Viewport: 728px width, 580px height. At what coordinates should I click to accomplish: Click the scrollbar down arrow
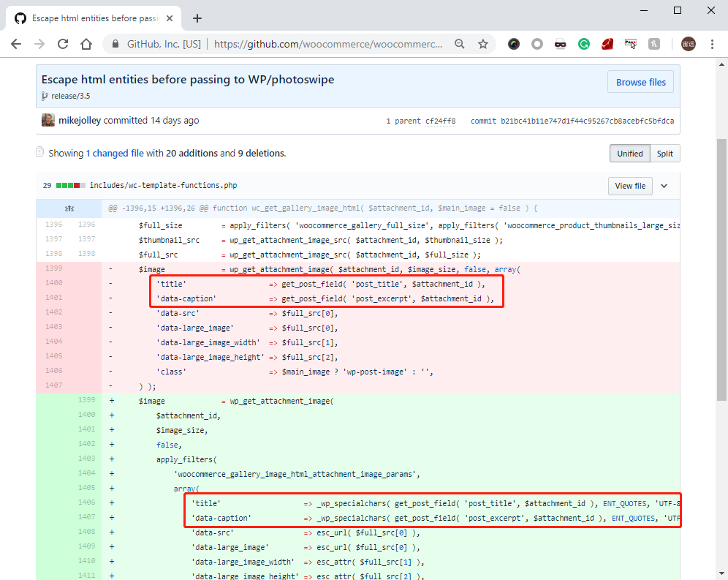(721, 573)
